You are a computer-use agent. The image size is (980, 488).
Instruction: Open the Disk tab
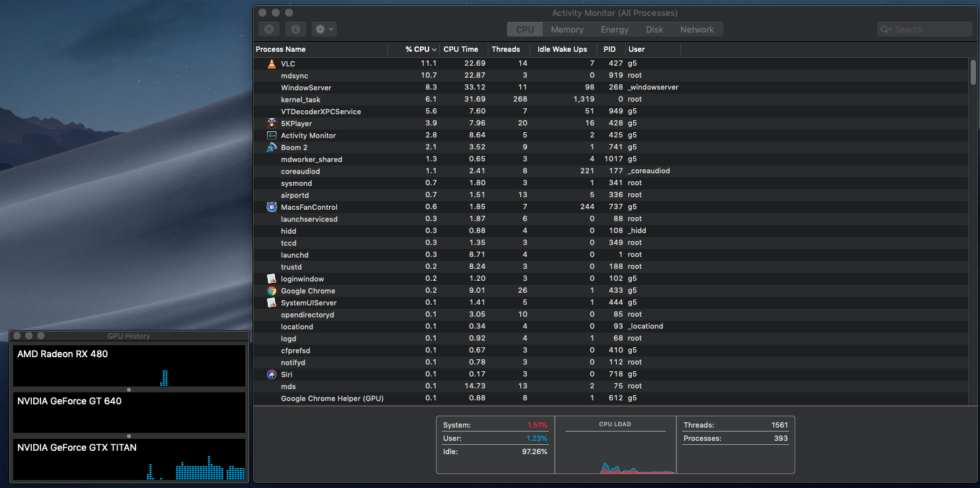(654, 29)
